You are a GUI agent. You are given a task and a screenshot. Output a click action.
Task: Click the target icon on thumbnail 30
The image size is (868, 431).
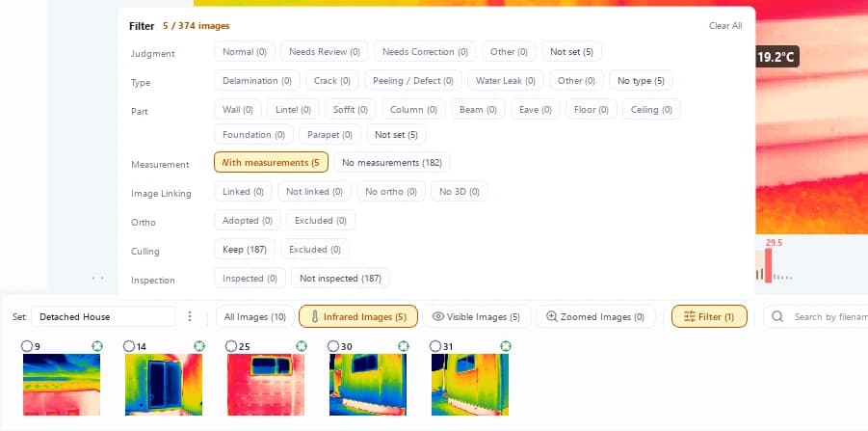(x=404, y=346)
